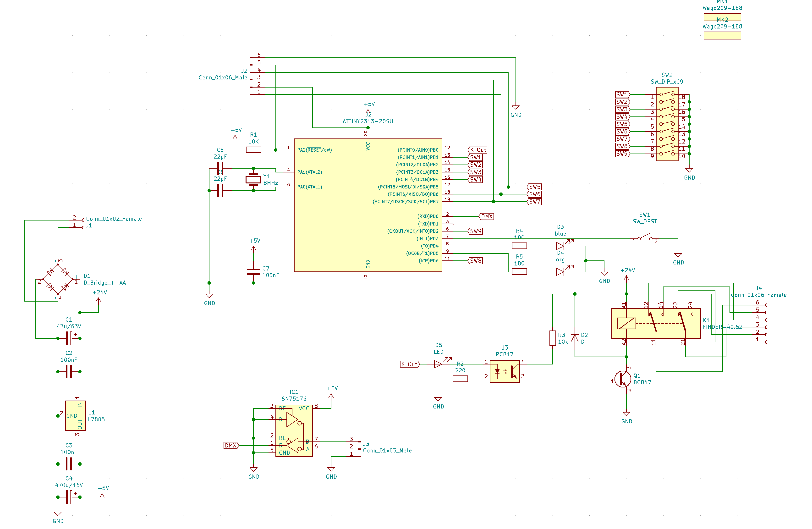The image size is (812, 529).
Task: Select the SW9 label beside DIP pin 9
Action: pyautogui.click(x=623, y=154)
